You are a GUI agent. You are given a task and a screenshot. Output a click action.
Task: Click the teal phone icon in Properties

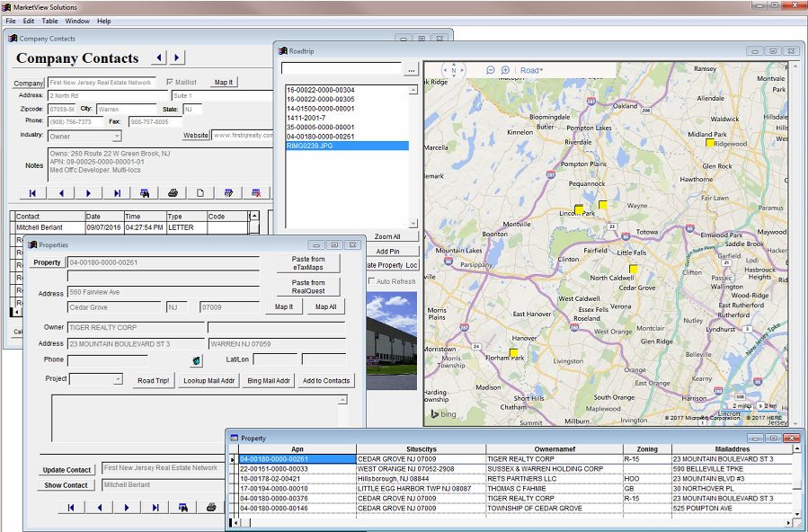[x=196, y=360]
